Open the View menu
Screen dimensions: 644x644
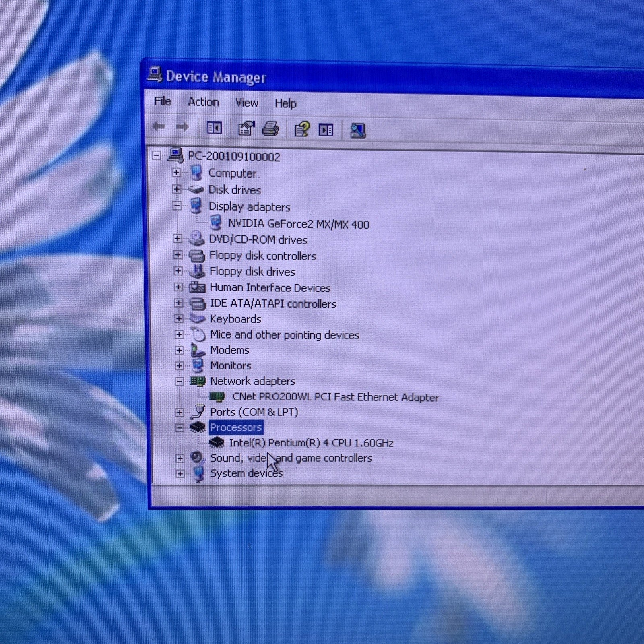click(x=247, y=103)
